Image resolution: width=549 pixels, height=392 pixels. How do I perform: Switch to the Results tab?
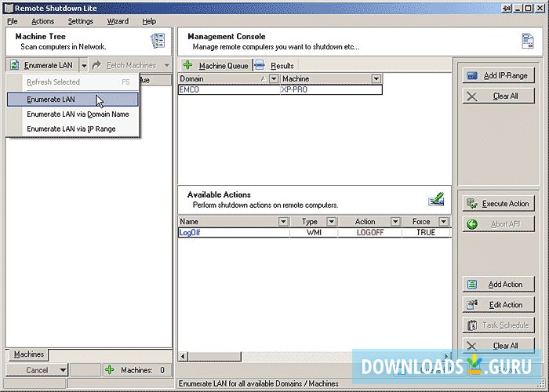coord(274,65)
